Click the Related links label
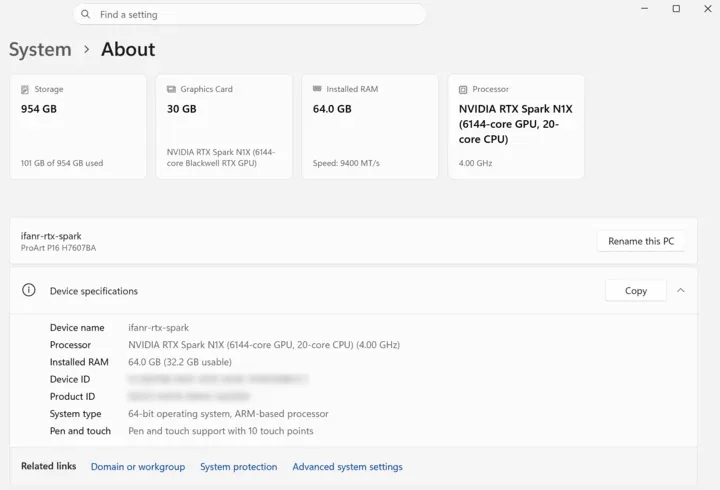 tap(49, 466)
